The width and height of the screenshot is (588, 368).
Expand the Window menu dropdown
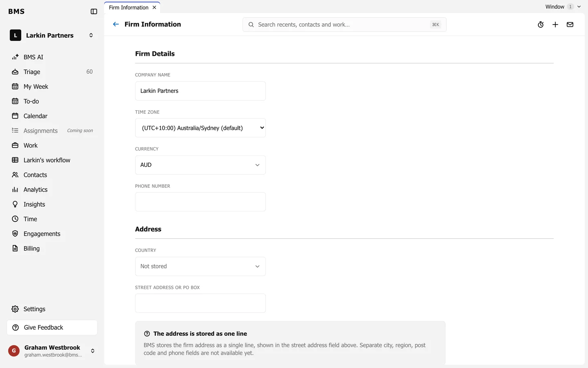pos(563,7)
